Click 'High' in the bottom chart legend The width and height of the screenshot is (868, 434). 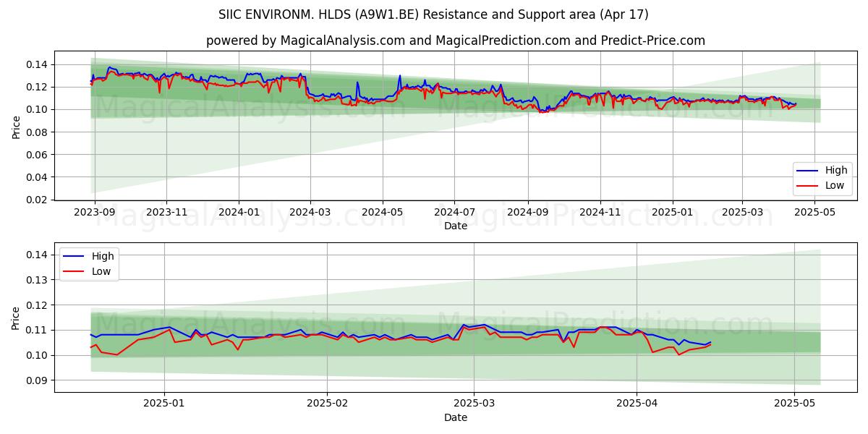103,256
